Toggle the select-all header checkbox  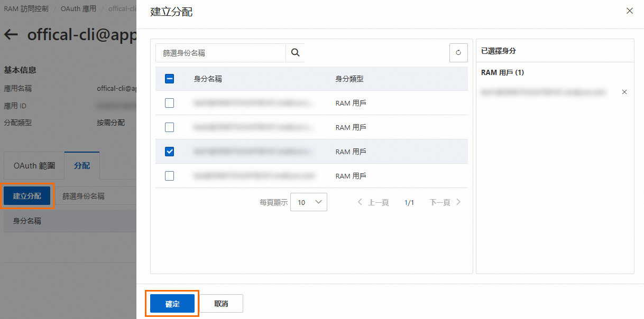[169, 79]
